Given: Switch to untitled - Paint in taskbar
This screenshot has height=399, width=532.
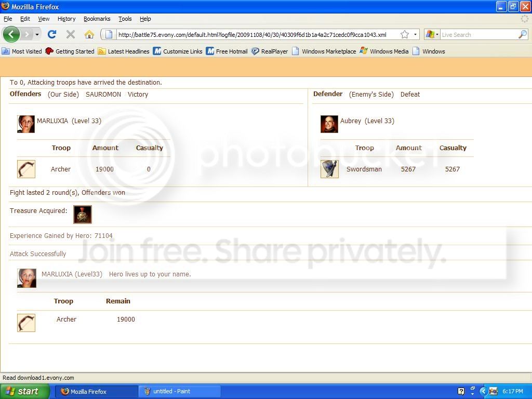Looking at the screenshot, I should pyautogui.click(x=179, y=391).
